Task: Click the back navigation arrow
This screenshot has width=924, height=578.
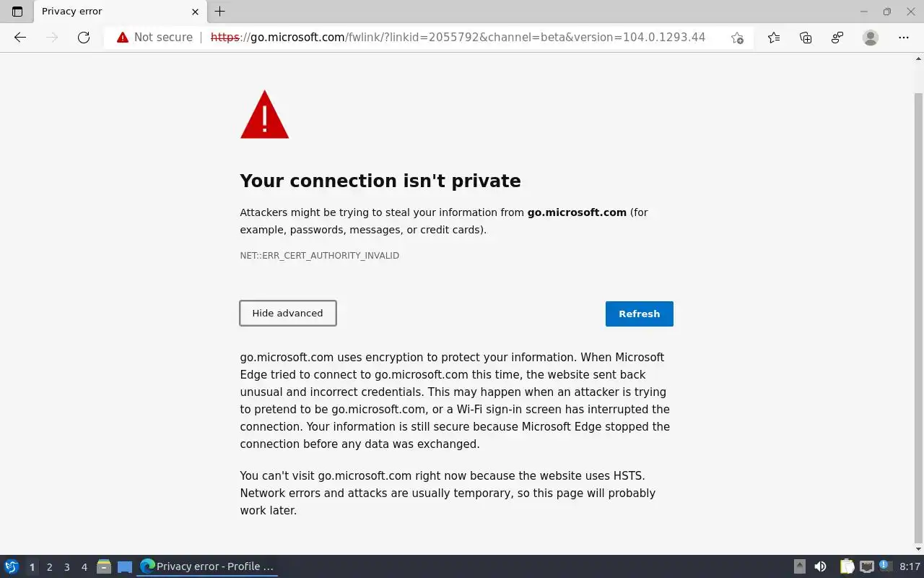Action: (20, 38)
